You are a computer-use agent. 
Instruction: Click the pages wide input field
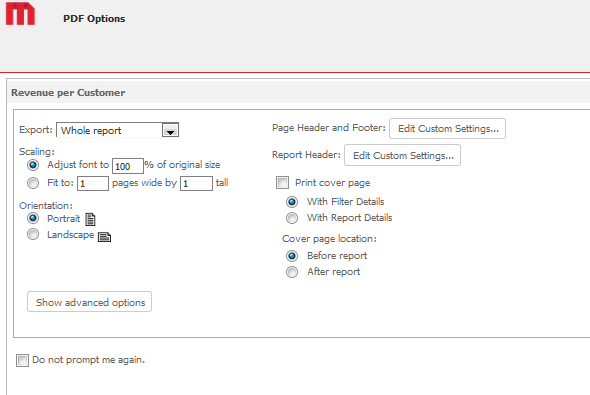93,184
